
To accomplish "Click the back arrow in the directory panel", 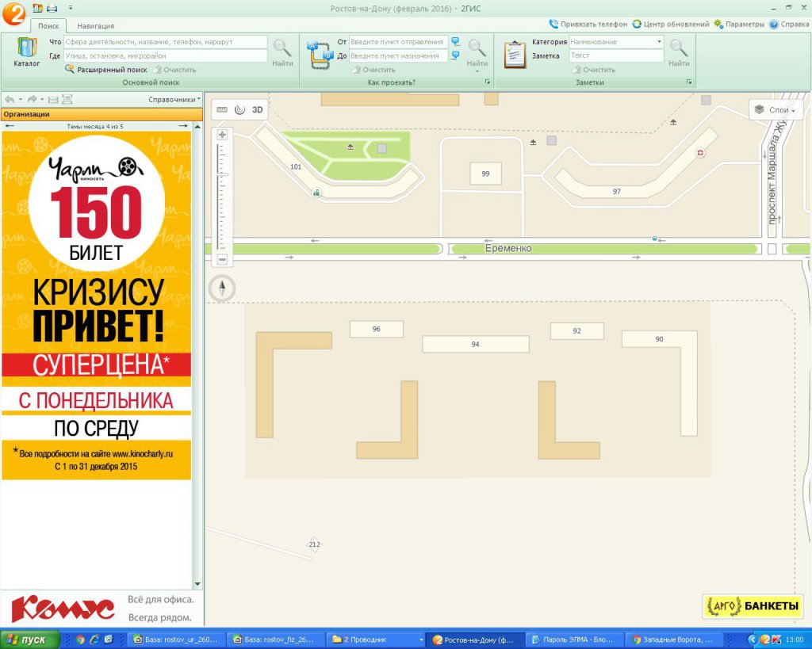I will pyautogui.click(x=10, y=99).
